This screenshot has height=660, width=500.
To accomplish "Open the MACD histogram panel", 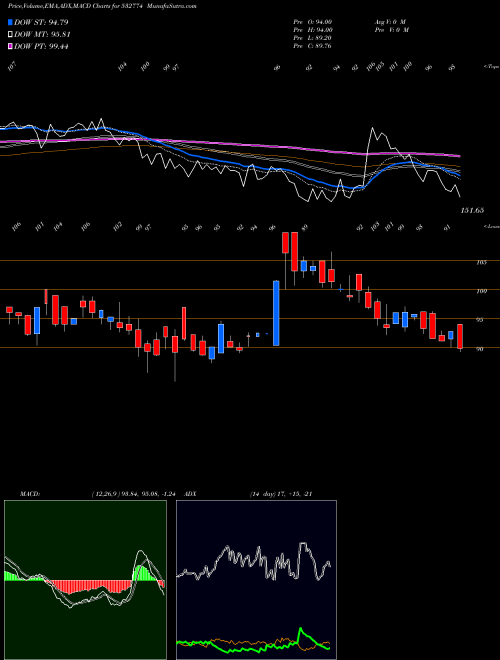I will pos(85,580).
